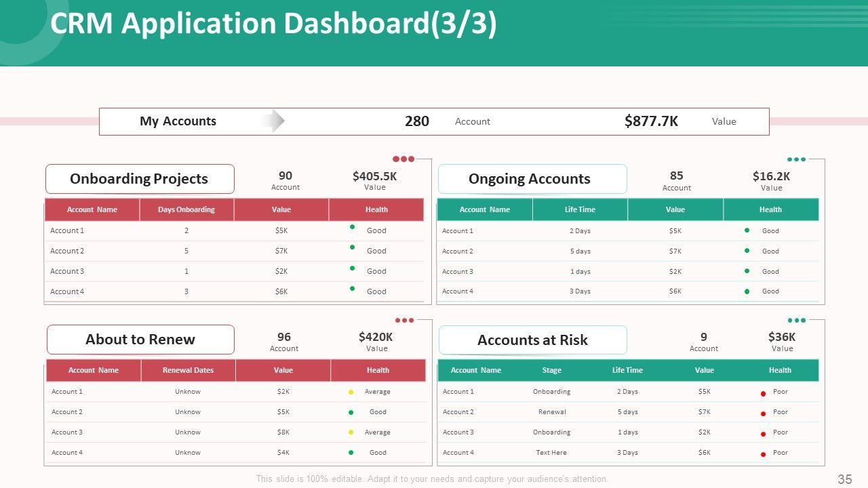Image resolution: width=868 pixels, height=488 pixels.
Task: Click the Onboarding Projects value $405.5K
Action: click(374, 176)
